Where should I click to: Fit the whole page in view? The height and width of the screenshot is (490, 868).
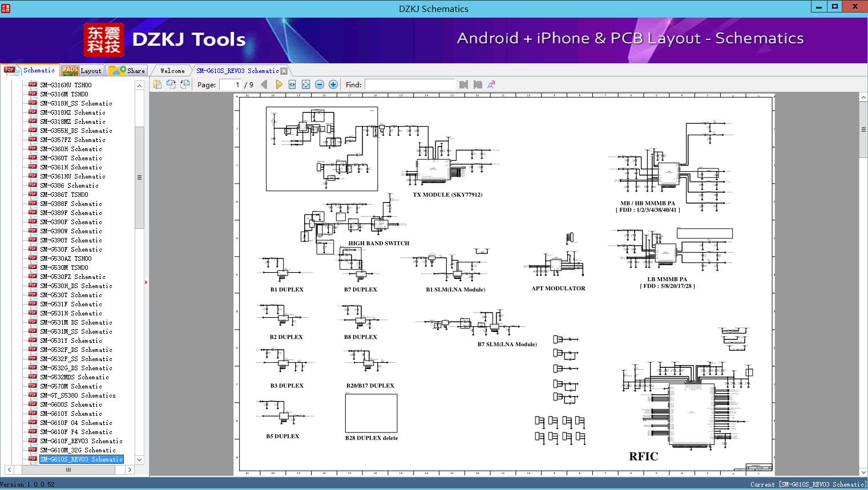(x=306, y=84)
